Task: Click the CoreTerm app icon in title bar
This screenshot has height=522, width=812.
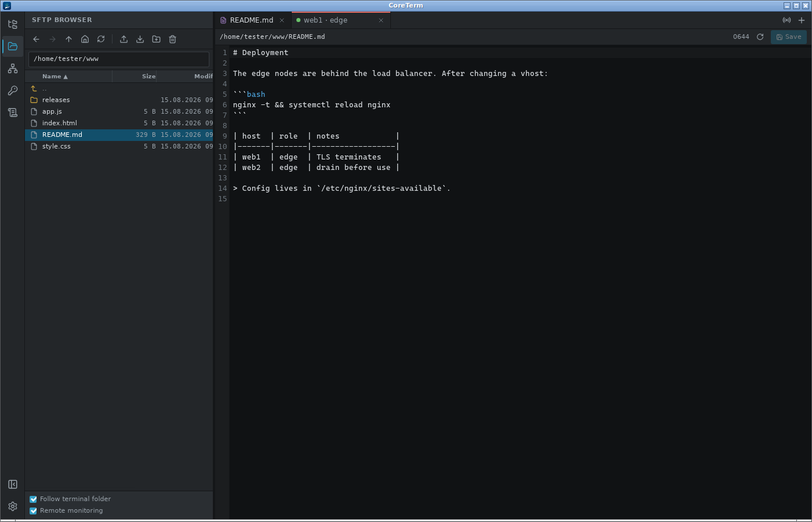Action: click(x=6, y=6)
